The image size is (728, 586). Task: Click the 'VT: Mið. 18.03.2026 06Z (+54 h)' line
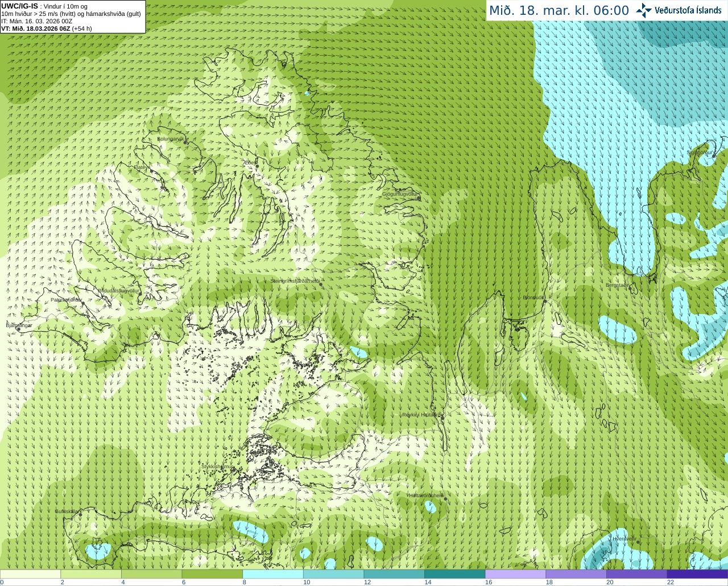(47, 28)
